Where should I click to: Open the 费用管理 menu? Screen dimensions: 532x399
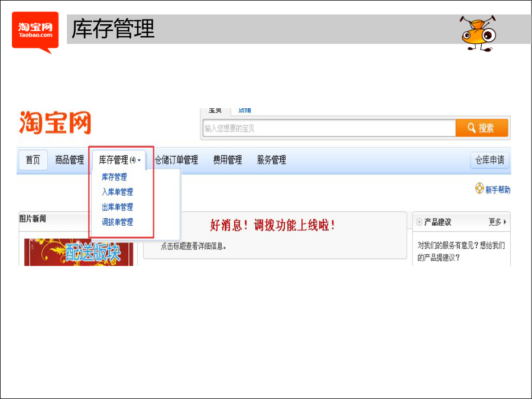click(x=228, y=160)
